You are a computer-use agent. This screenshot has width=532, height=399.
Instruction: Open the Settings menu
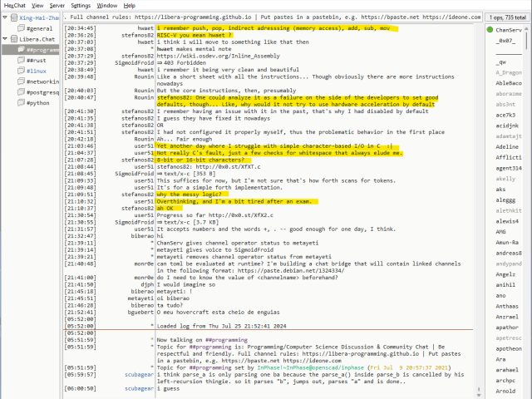[81, 5]
